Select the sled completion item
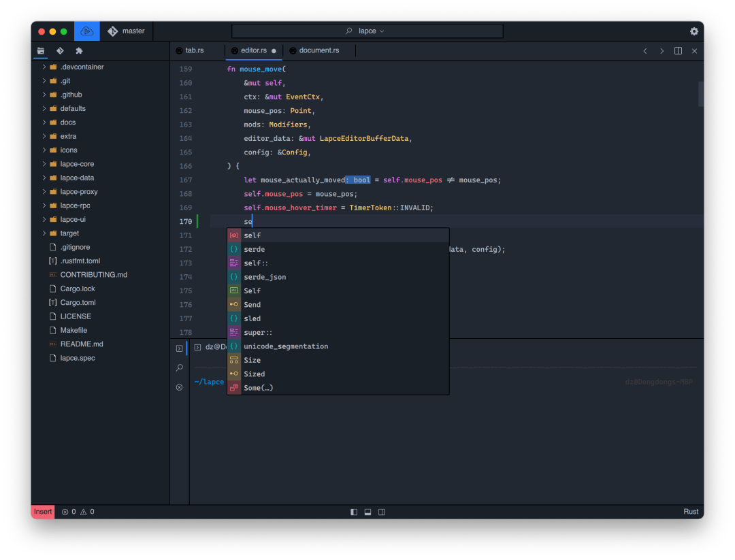735x560 pixels. pyautogui.click(x=338, y=318)
